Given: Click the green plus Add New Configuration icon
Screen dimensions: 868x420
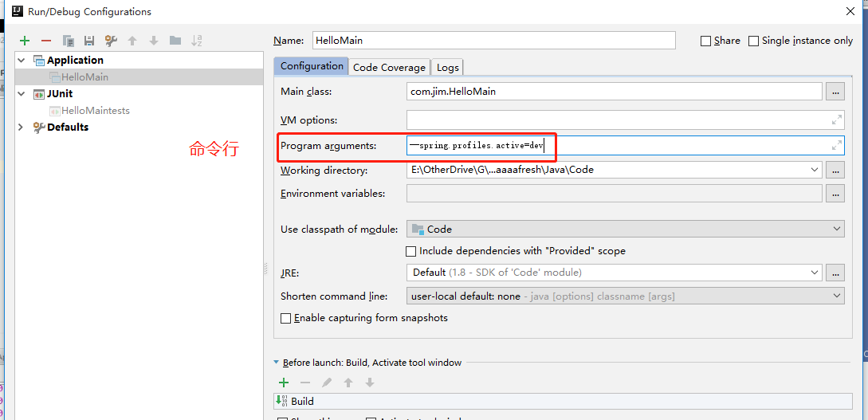Looking at the screenshot, I should 25,41.
